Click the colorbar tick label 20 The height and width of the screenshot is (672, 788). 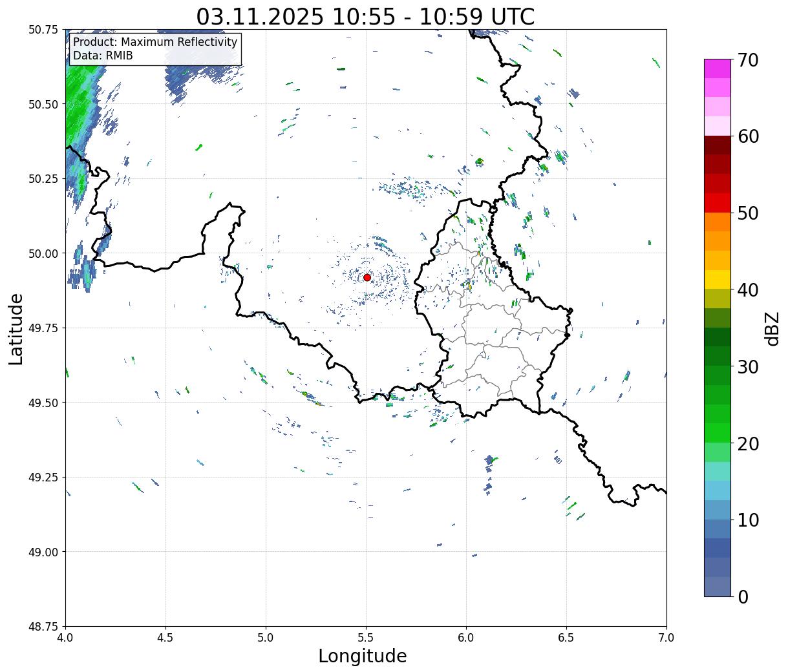coord(748,443)
